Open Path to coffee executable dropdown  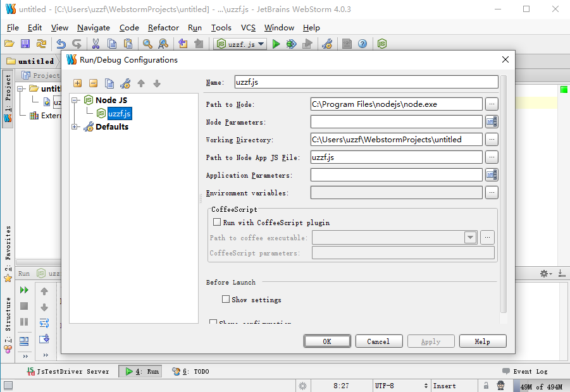(x=470, y=238)
